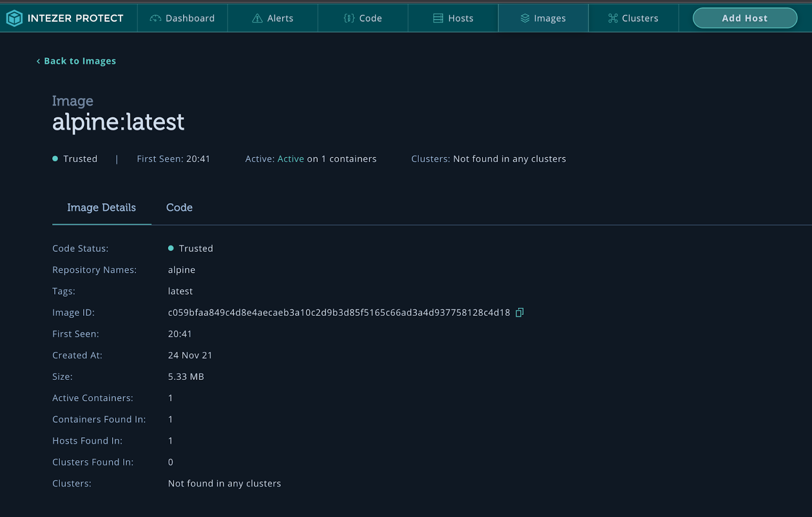Click the Trusted status under the title
812x517 pixels.
click(75, 159)
